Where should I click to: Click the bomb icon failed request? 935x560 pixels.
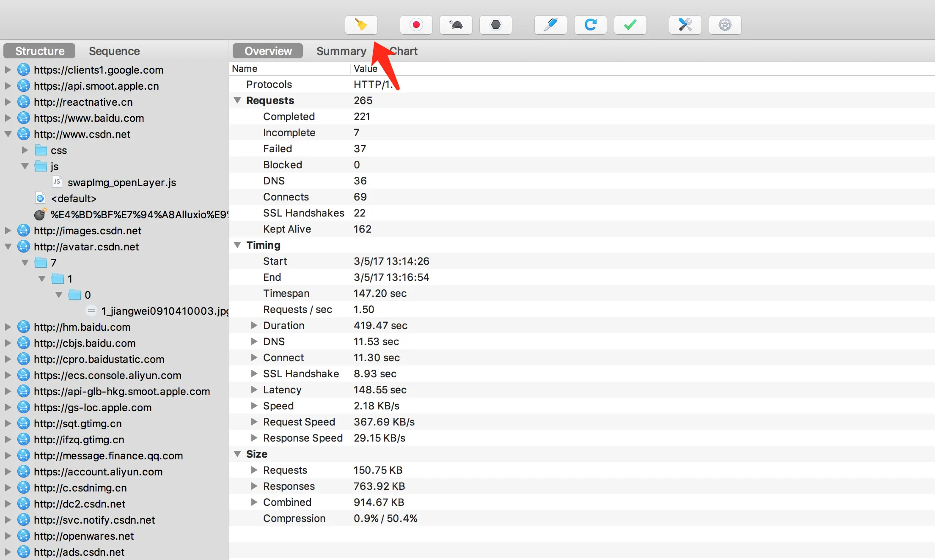point(40,214)
